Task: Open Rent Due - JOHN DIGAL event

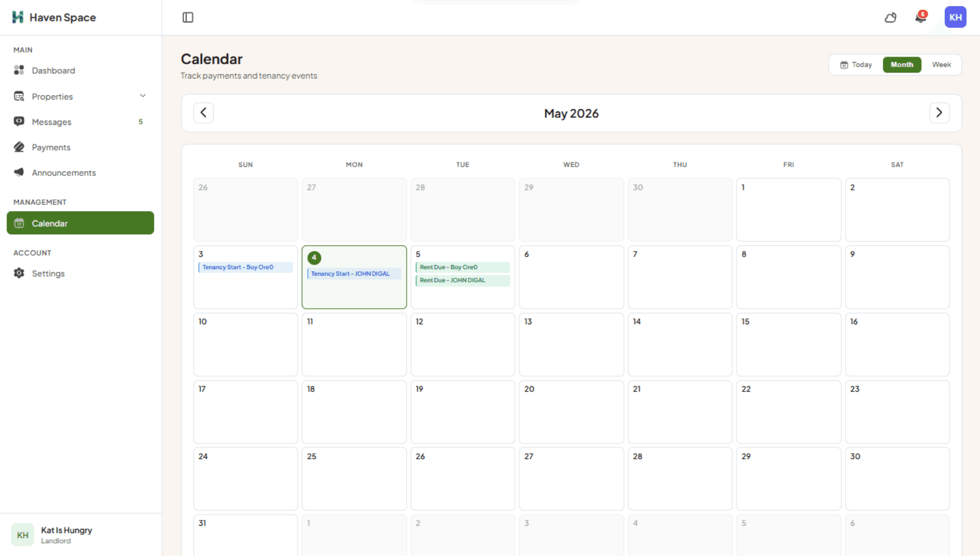Action: coord(463,280)
